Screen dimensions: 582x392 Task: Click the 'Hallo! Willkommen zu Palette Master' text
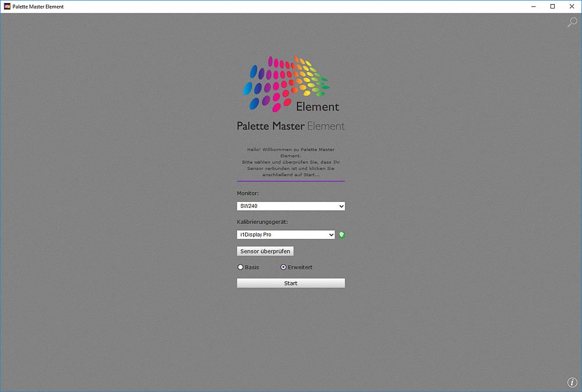[x=291, y=149]
